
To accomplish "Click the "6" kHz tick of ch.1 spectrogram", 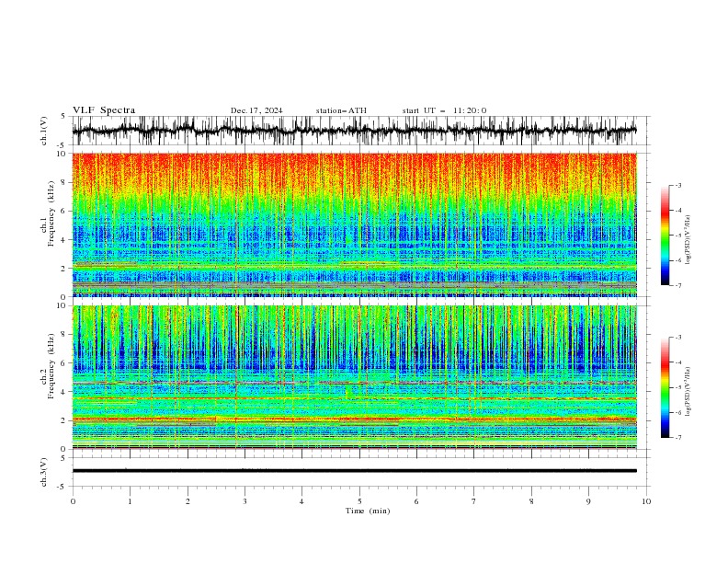I will [x=65, y=211].
